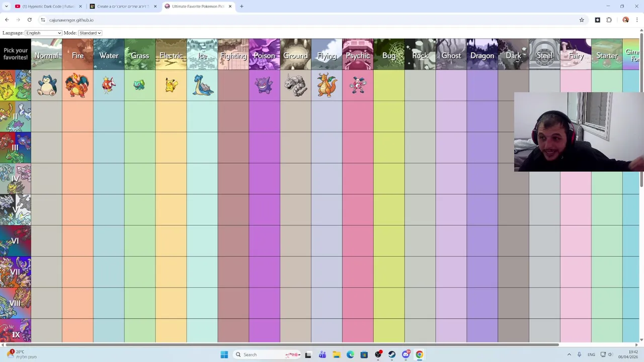Screen dimensions: 644x362
Task: Click the Ghost type column header
Action: pos(451,54)
